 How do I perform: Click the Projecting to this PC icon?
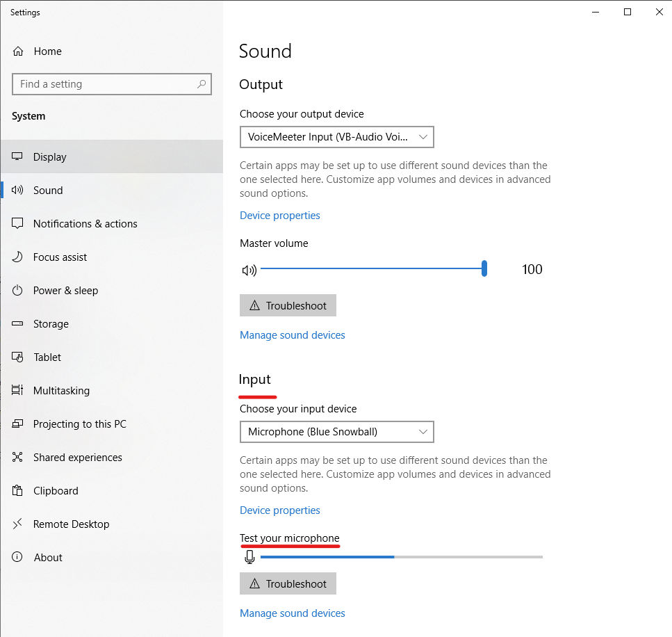(17, 424)
